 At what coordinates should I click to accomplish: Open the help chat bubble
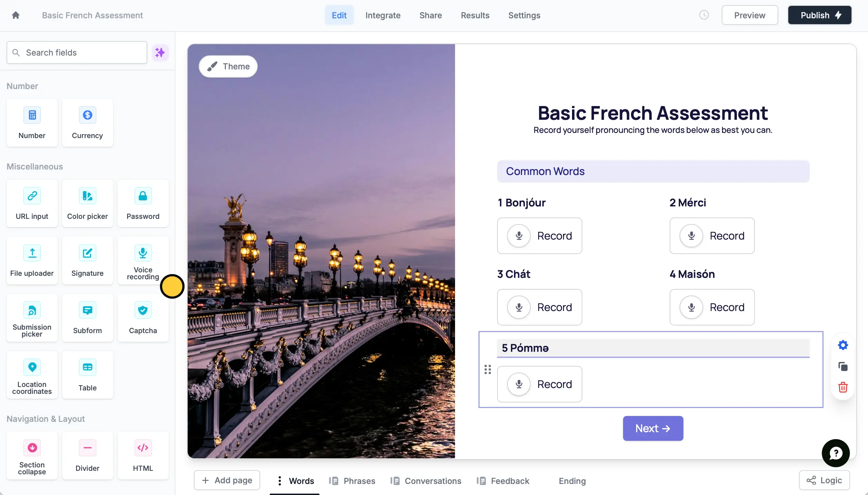click(836, 453)
